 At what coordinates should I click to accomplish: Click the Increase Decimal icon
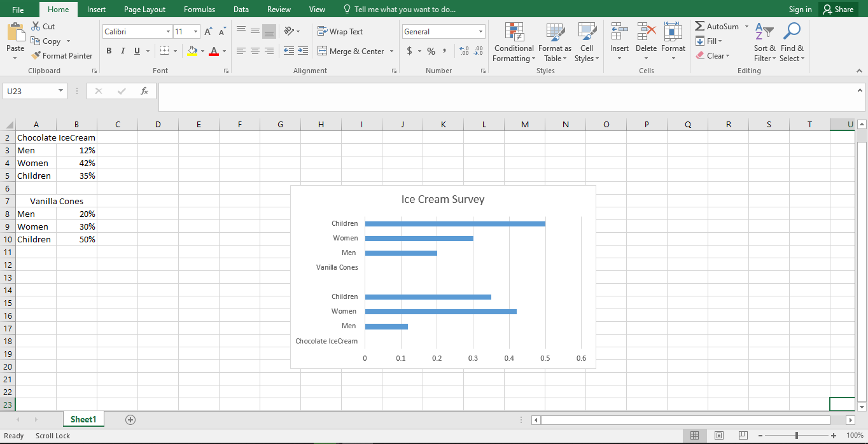tap(464, 51)
